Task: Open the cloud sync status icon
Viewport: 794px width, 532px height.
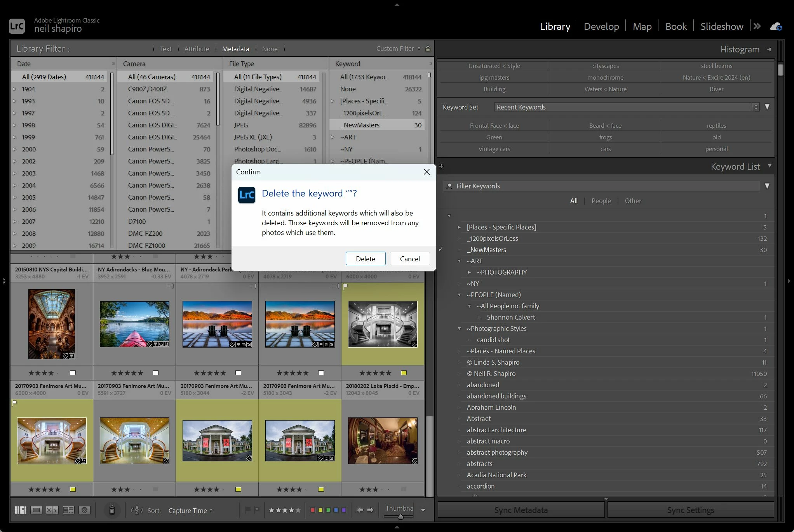Action: tap(776, 26)
